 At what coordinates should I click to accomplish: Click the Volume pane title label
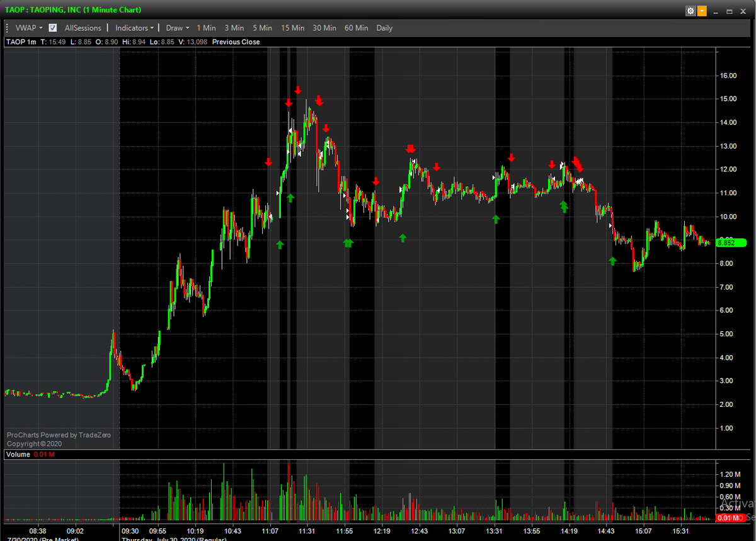tap(18, 454)
